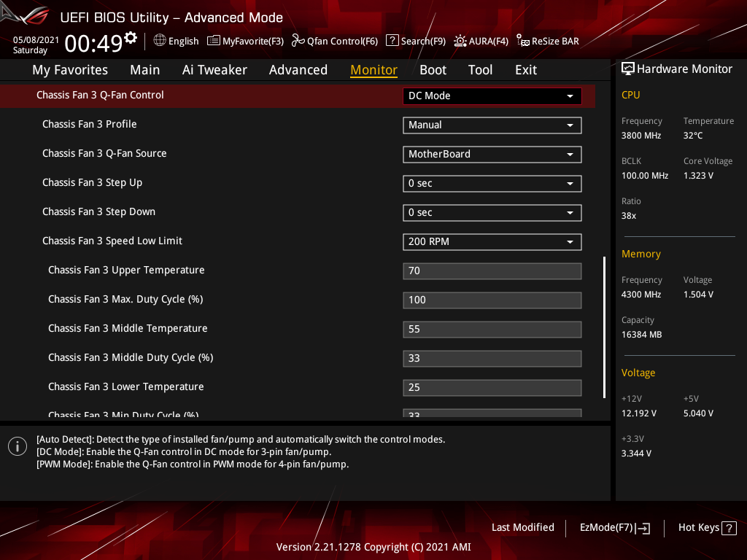This screenshot has width=747, height=560.
Task: Select the Chassis Fan 3 Q-Fan Source label
Action: 104,153
